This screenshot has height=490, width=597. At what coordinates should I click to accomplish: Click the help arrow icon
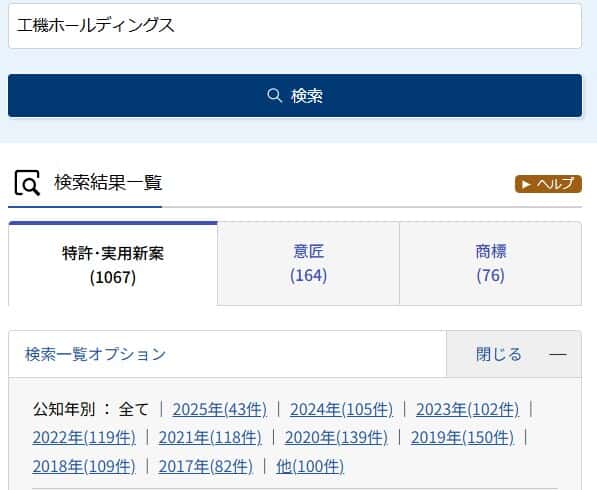tap(526, 184)
